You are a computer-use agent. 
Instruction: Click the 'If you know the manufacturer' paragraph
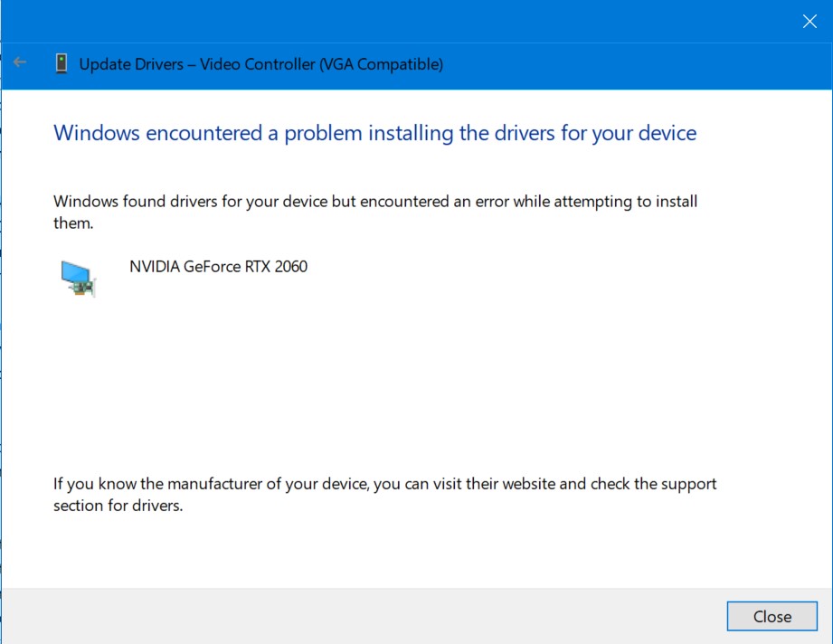click(x=384, y=494)
